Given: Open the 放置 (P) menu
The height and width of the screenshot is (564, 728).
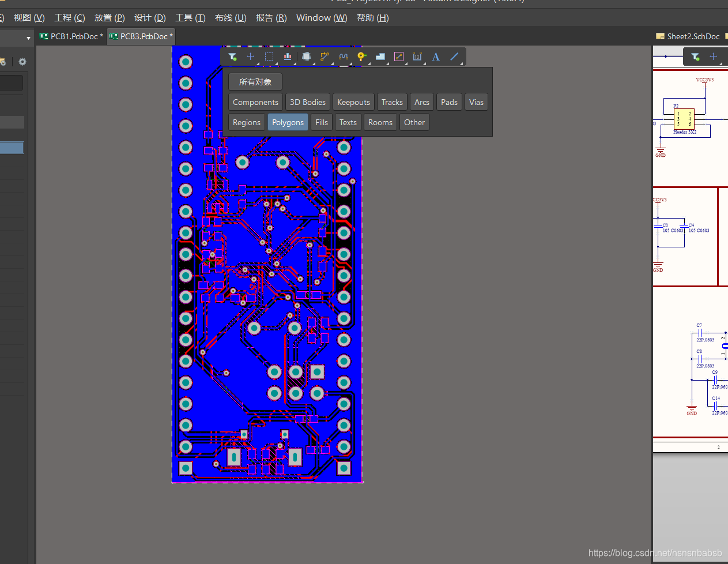Looking at the screenshot, I should point(110,18).
